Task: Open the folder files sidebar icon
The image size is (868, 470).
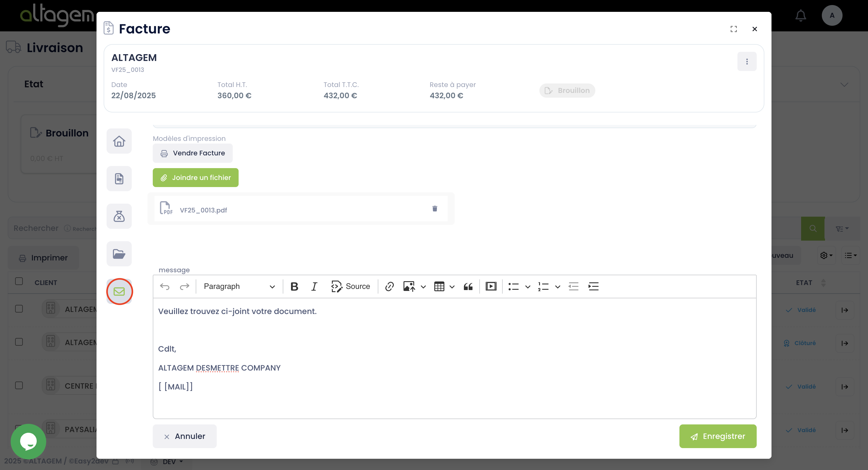Action: click(x=119, y=254)
